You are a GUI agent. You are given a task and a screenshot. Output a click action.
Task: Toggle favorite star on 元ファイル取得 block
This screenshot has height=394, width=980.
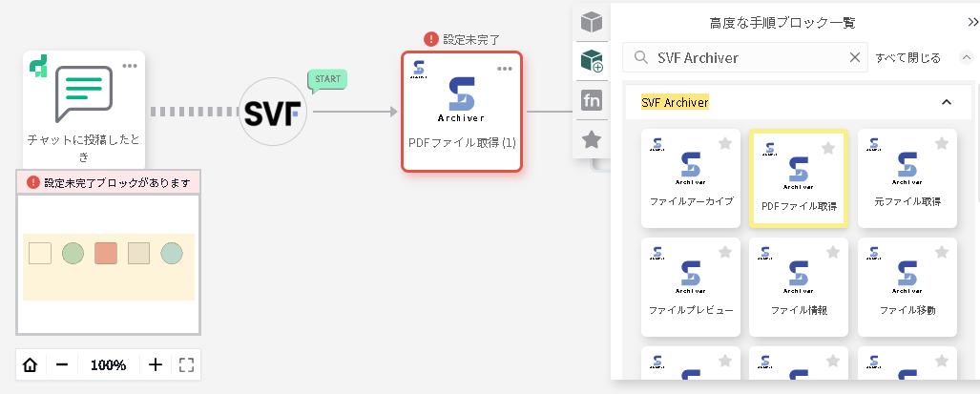point(942,144)
